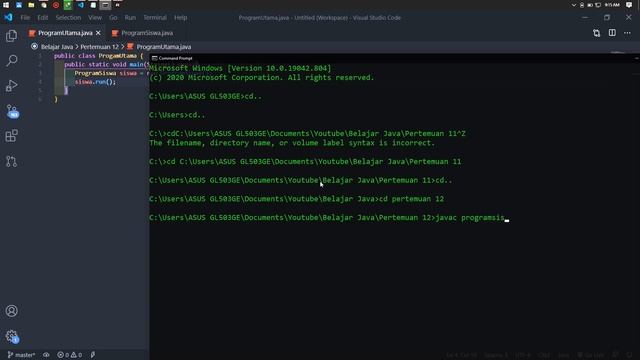
Task: Open the pull requests view in the activity bar
Action: [11, 161]
